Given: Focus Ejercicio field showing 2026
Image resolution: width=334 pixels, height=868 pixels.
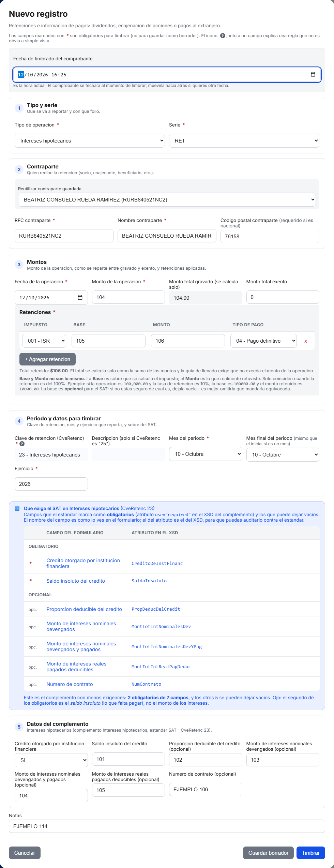Looking at the screenshot, I should [x=51, y=484].
